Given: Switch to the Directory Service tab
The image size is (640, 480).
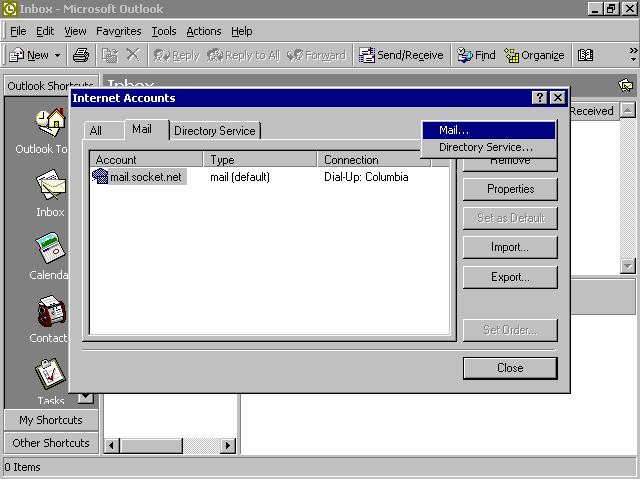Looking at the screenshot, I should [215, 131].
